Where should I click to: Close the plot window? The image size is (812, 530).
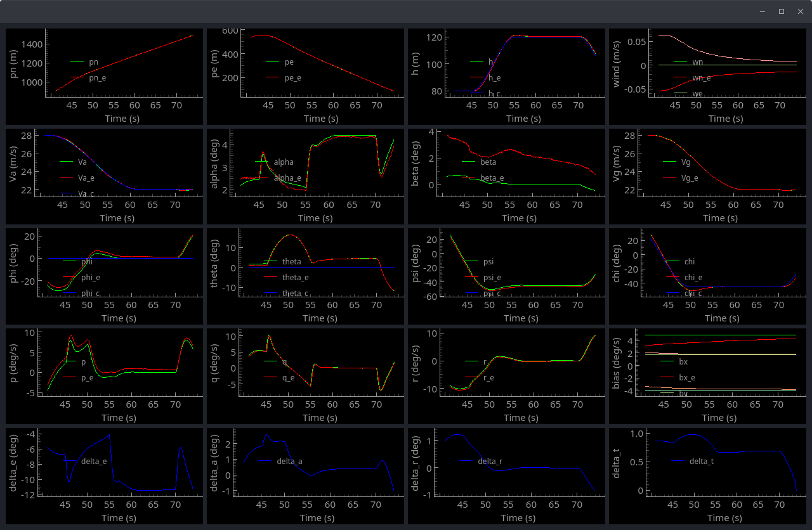(800, 11)
